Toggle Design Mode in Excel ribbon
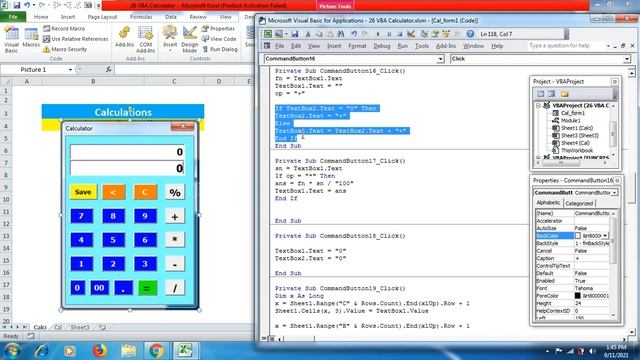The width and height of the screenshot is (640, 360). 189,39
